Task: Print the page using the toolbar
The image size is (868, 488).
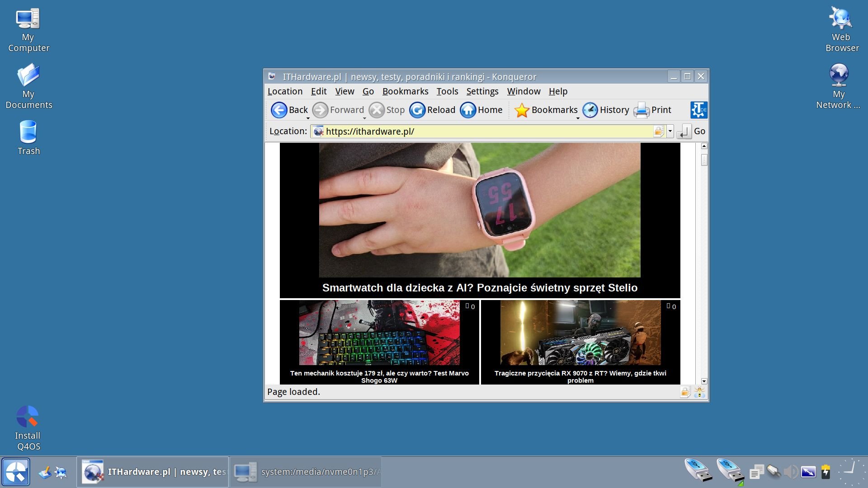Action: point(652,110)
